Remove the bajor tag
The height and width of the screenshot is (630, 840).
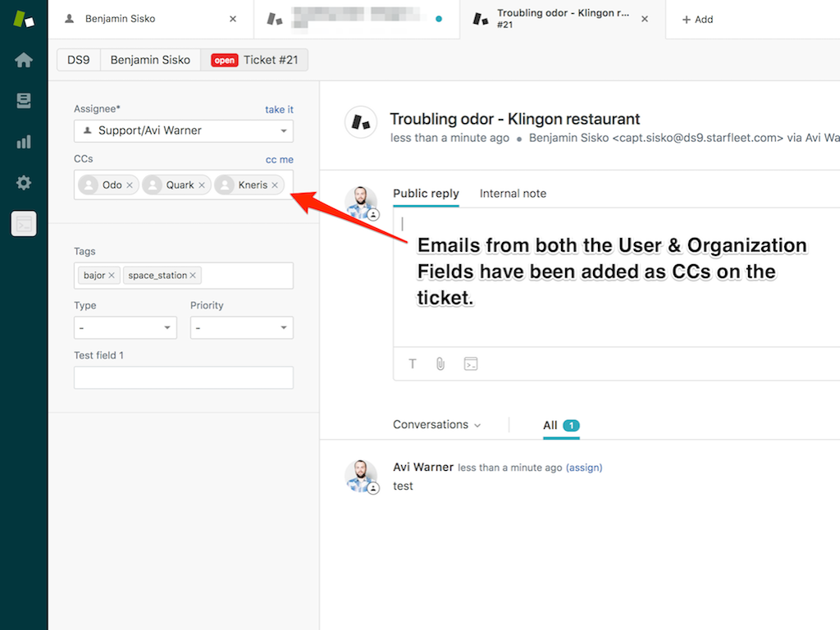pos(112,276)
